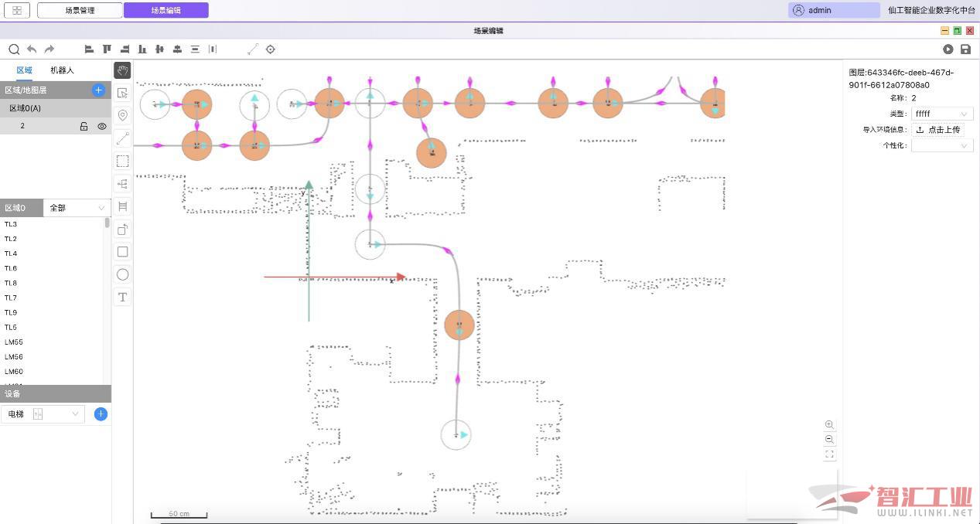
Task: Zoom out of the map canvas
Action: pyautogui.click(x=829, y=439)
